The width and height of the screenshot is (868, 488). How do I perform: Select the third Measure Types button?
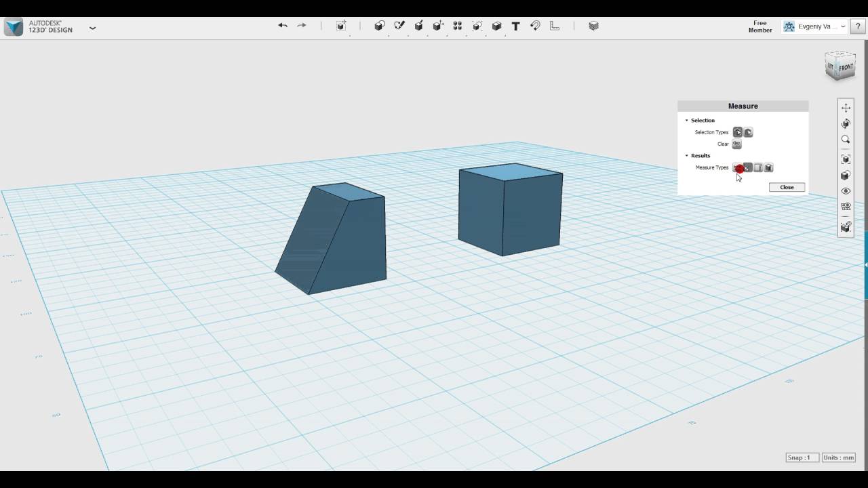click(x=758, y=167)
